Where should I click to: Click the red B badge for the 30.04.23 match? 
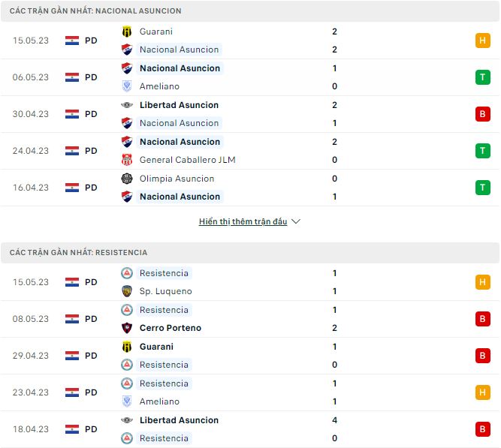482,114
